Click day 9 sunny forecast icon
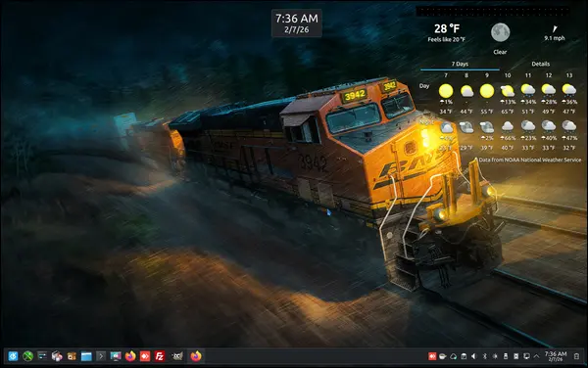588x368 pixels. [487, 91]
